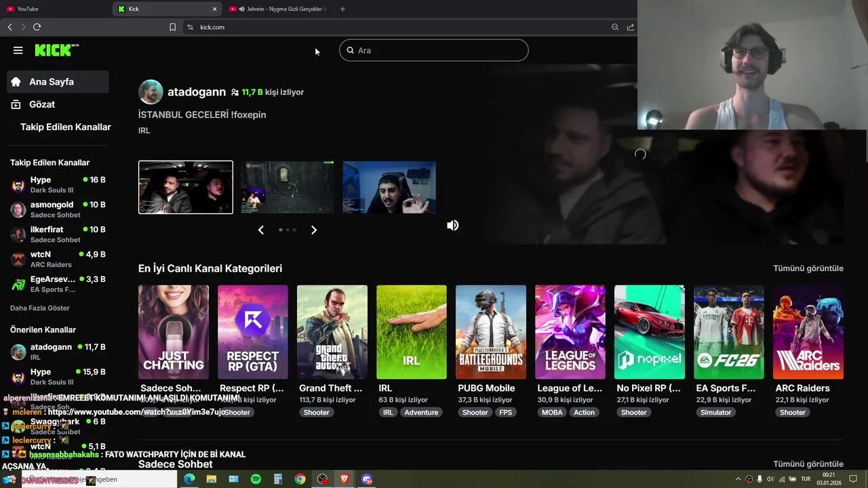Click the Ara search field
Screen dimensions: 868x488
pyautogui.click(x=434, y=50)
